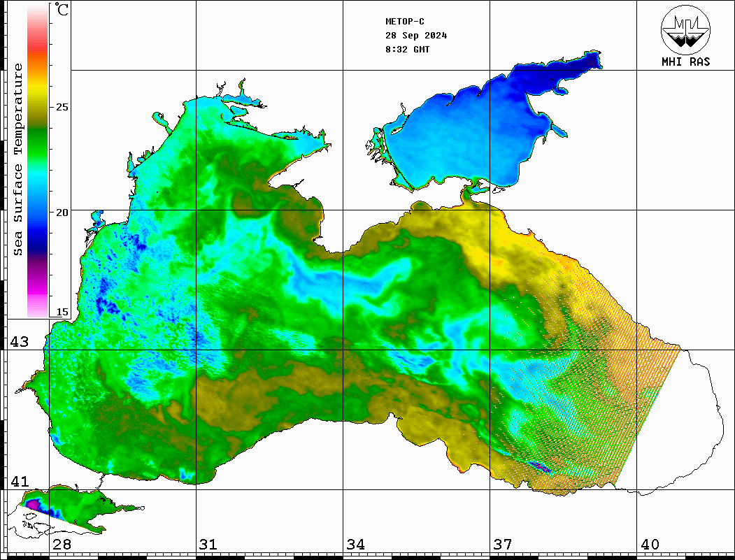Screen dimensions: 735x560
Task: Click the MHI RAS caption text
Action: click(685, 62)
